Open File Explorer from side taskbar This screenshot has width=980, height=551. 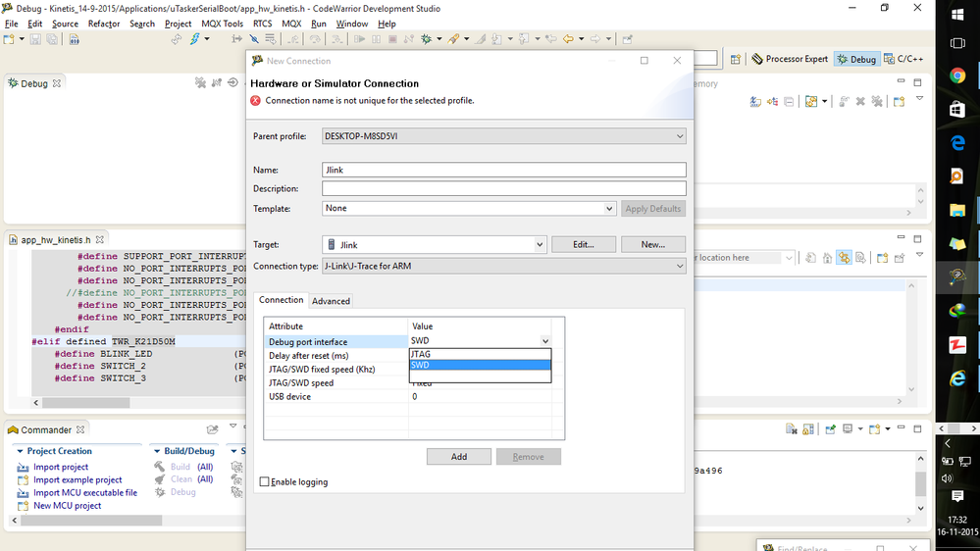pyautogui.click(x=957, y=210)
